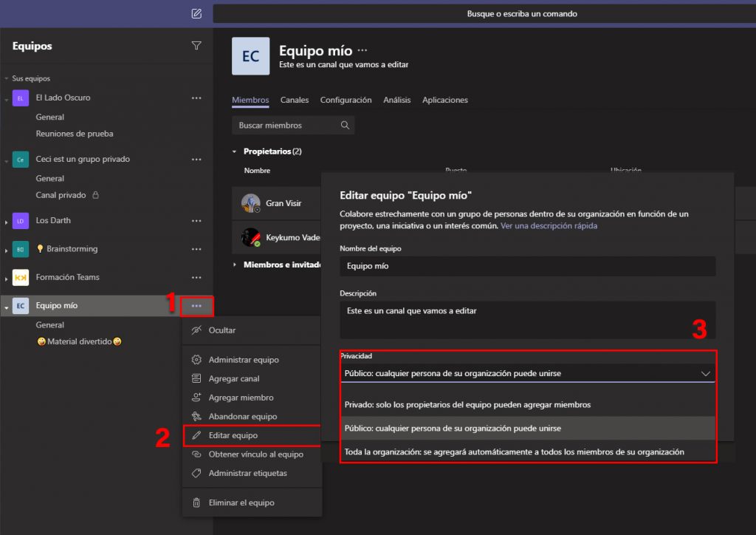Choose Editar equipo from context menu
This screenshot has height=535, width=756.
click(233, 436)
